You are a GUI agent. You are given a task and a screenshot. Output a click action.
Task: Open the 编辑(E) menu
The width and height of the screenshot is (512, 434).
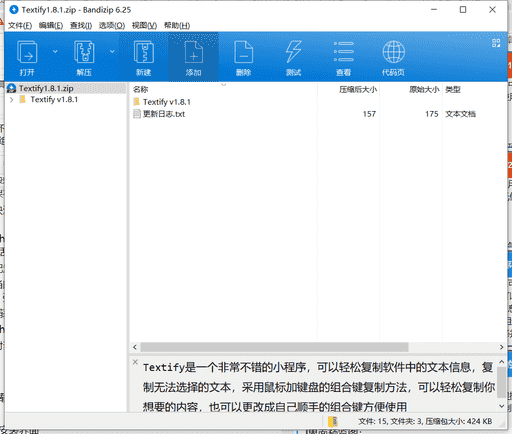51,25
